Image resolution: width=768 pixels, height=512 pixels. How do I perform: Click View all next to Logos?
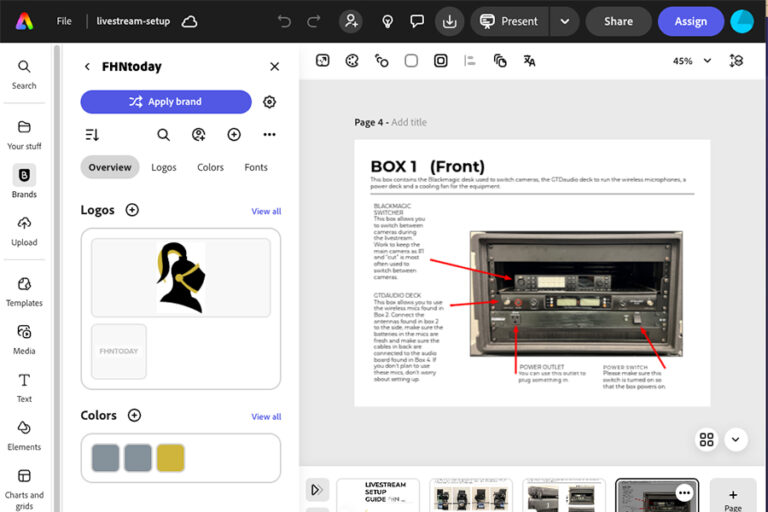tap(266, 211)
